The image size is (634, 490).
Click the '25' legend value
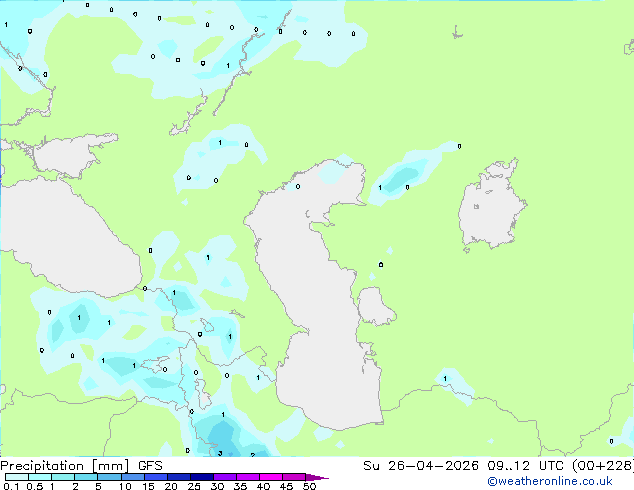click(x=194, y=486)
